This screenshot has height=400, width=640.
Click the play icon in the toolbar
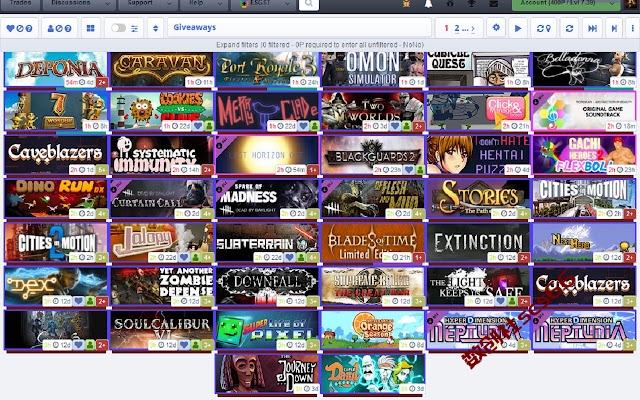pos(518,28)
